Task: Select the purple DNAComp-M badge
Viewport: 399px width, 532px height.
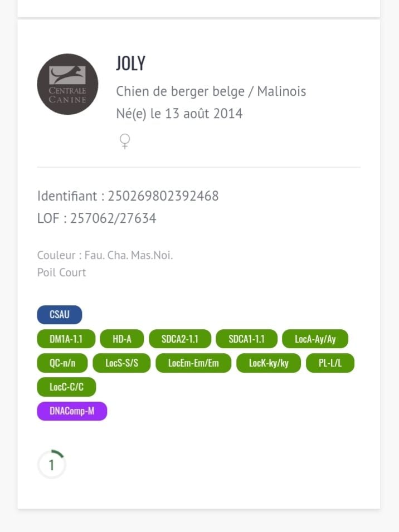Action: click(x=72, y=412)
